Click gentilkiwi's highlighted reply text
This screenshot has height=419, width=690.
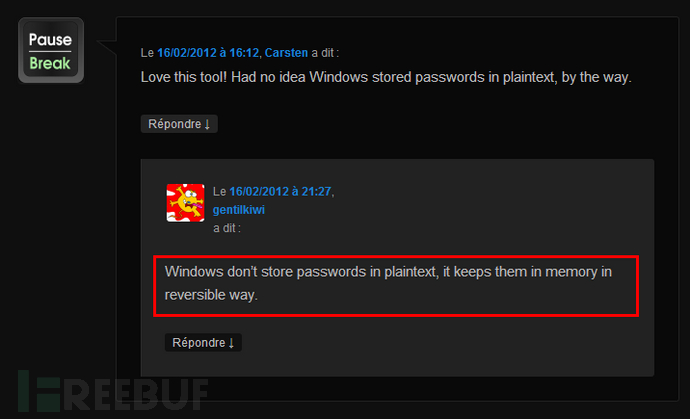tap(388, 283)
